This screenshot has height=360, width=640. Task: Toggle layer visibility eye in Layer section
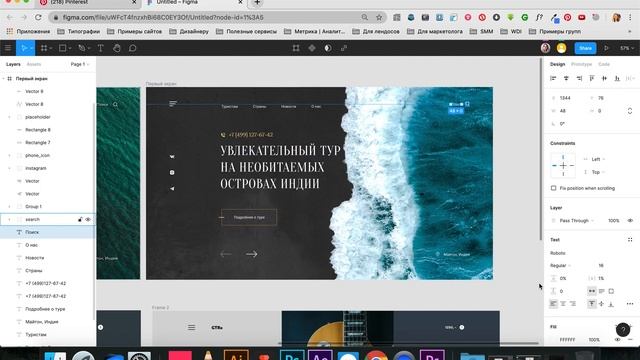[630, 220]
